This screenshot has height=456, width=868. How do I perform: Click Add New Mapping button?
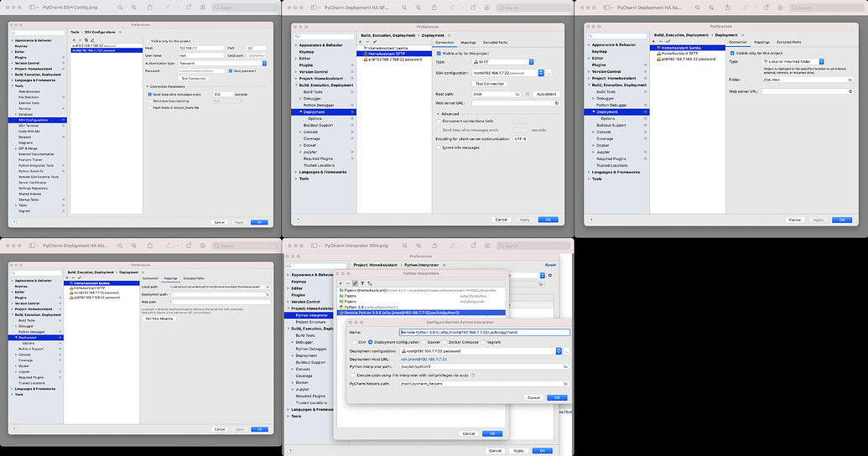click(x=159, y=319)
